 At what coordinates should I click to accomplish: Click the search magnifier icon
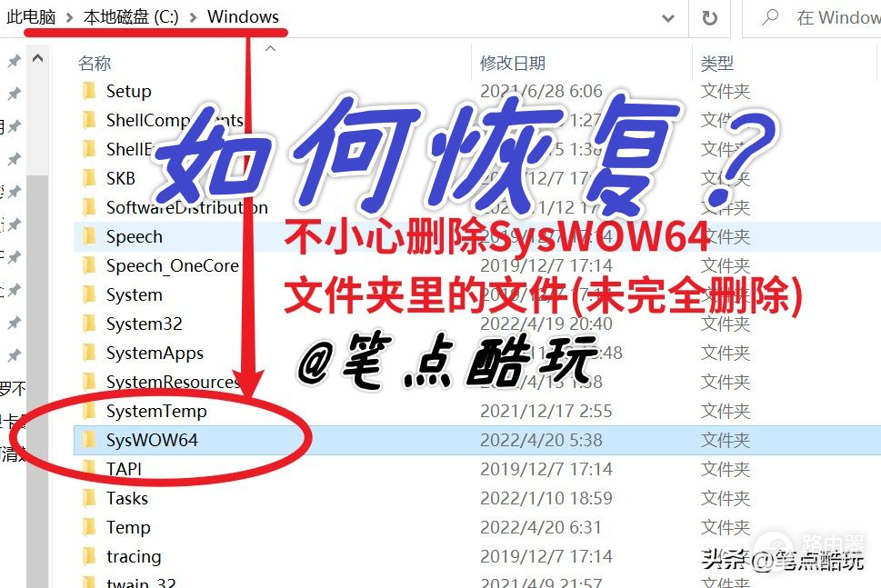(769, 17)
